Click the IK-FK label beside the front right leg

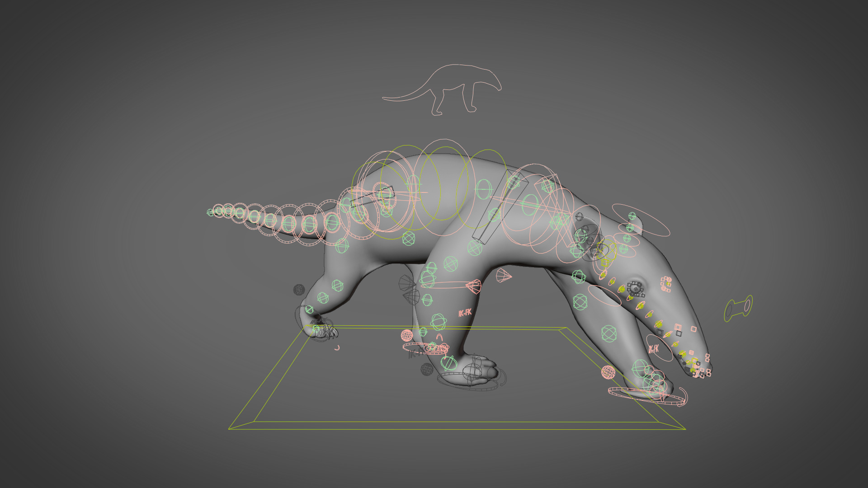click(653, 349)
